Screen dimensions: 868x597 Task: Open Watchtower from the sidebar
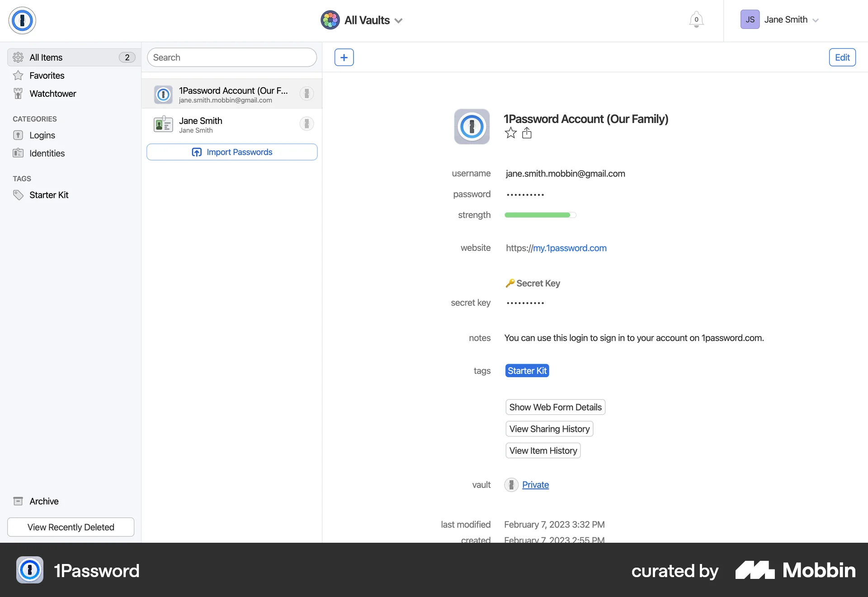click(52, 94)
